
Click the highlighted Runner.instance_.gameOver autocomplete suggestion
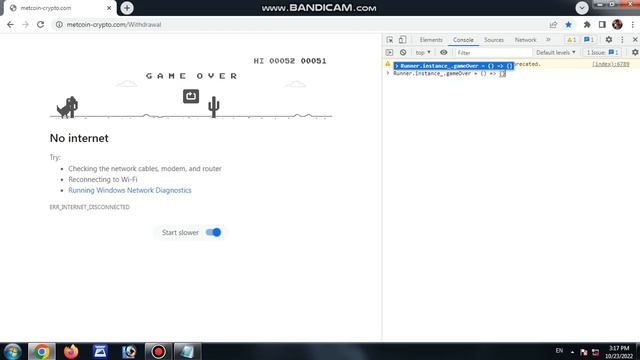[x=454, y=66]
